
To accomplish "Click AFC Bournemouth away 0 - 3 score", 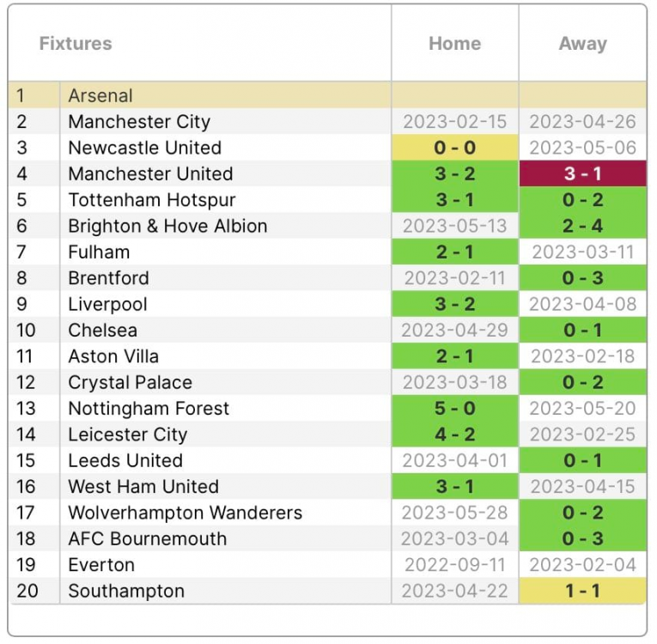I will click(582, 539).
